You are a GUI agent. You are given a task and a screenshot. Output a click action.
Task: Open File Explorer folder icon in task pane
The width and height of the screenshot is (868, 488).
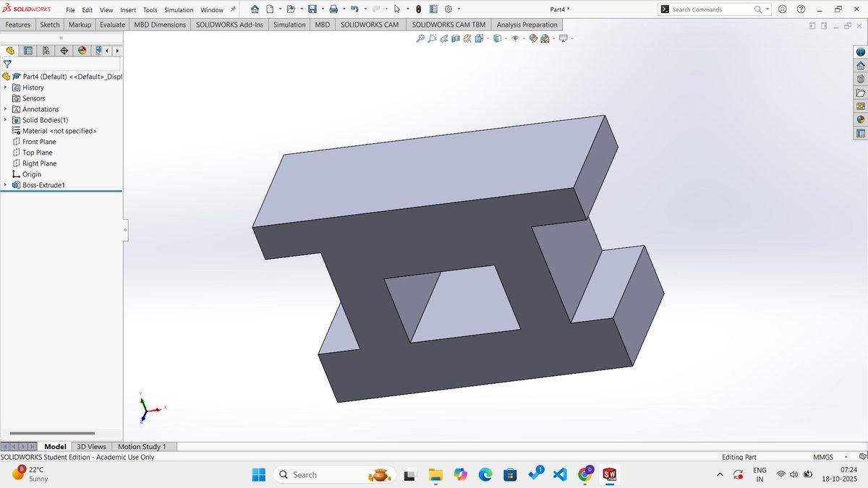coord(860,93)
